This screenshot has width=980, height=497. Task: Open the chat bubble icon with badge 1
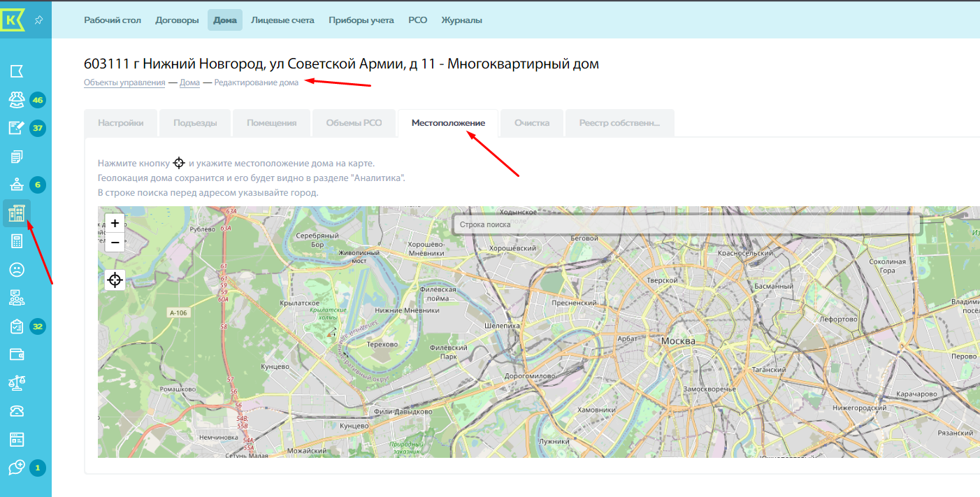tap(17, 468)
